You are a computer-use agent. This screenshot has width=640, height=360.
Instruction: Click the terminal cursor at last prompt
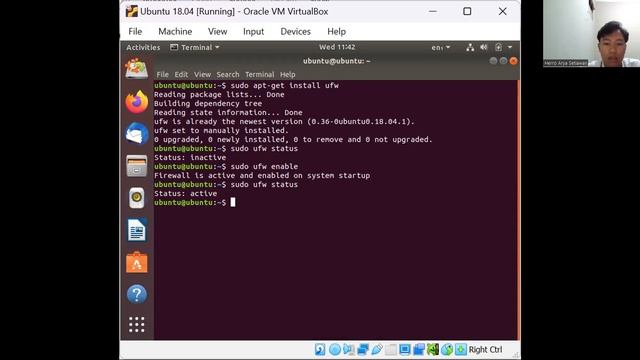pyautogui.click(x=233, y=202)
